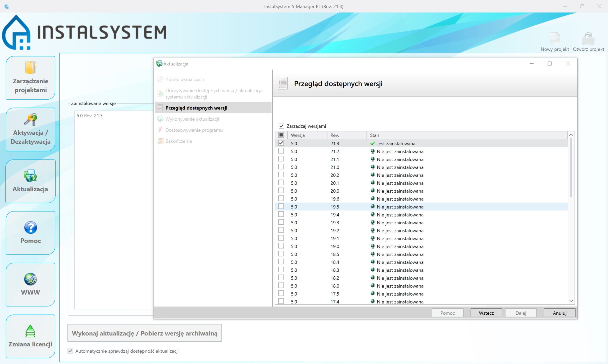Click the app icon in the main title bar
608x364 pixels.
click(7, 6)
